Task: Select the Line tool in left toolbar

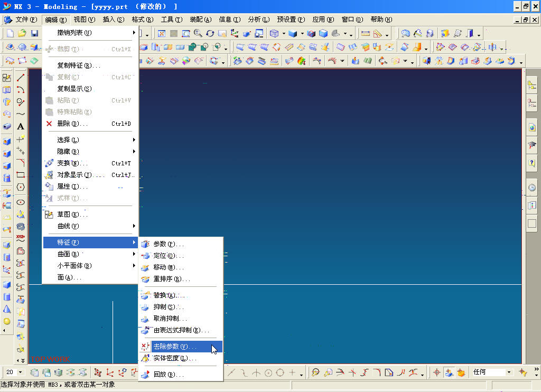Action: pos(21,78)
